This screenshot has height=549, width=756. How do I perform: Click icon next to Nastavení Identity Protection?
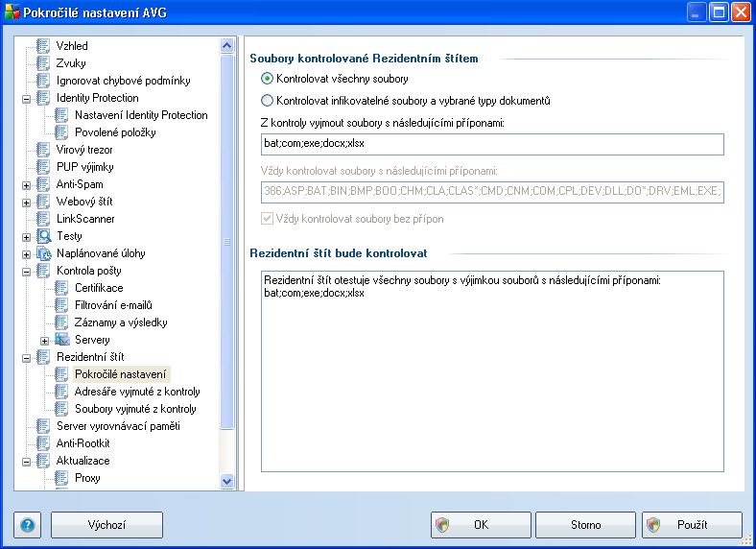(61, 115)
